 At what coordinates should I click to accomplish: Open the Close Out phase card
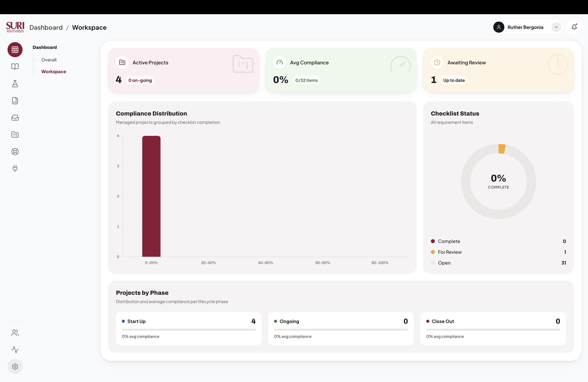coord(493,328)
